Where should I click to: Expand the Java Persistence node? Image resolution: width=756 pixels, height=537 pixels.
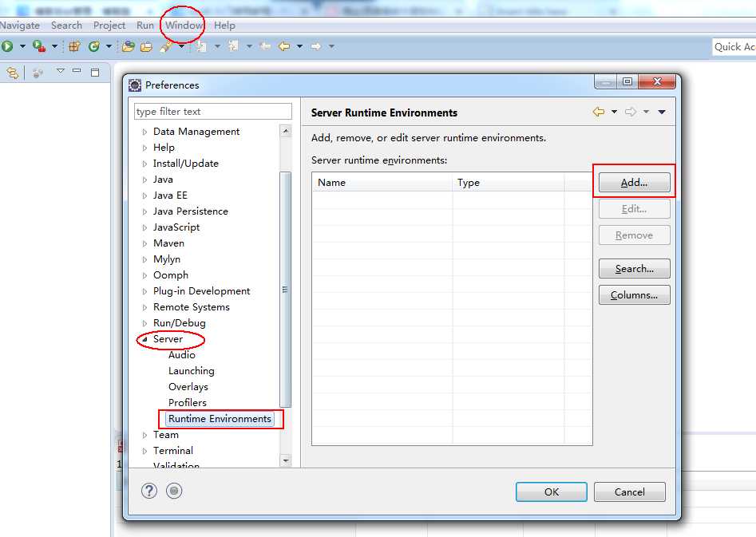point(144,211)
